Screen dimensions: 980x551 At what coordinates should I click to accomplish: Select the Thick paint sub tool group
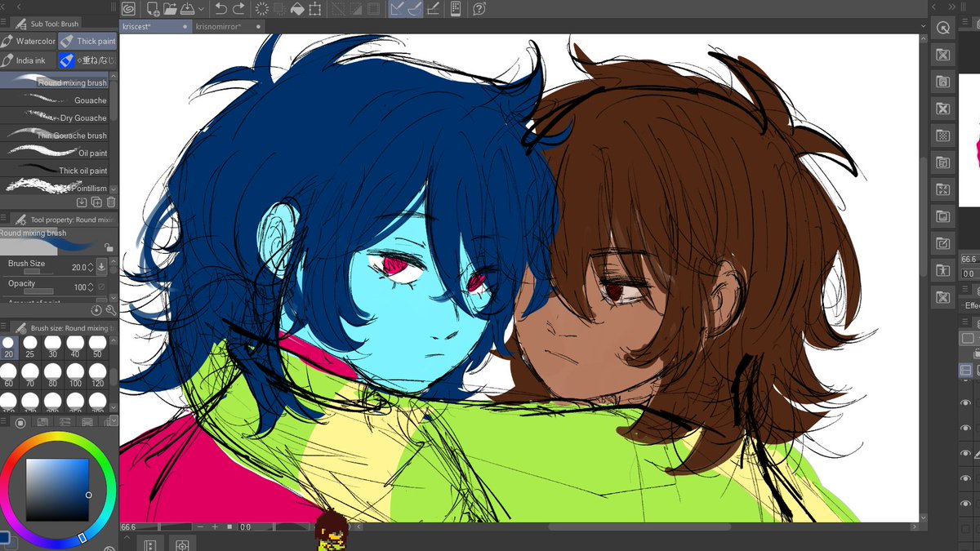click(x=88, y=41)
